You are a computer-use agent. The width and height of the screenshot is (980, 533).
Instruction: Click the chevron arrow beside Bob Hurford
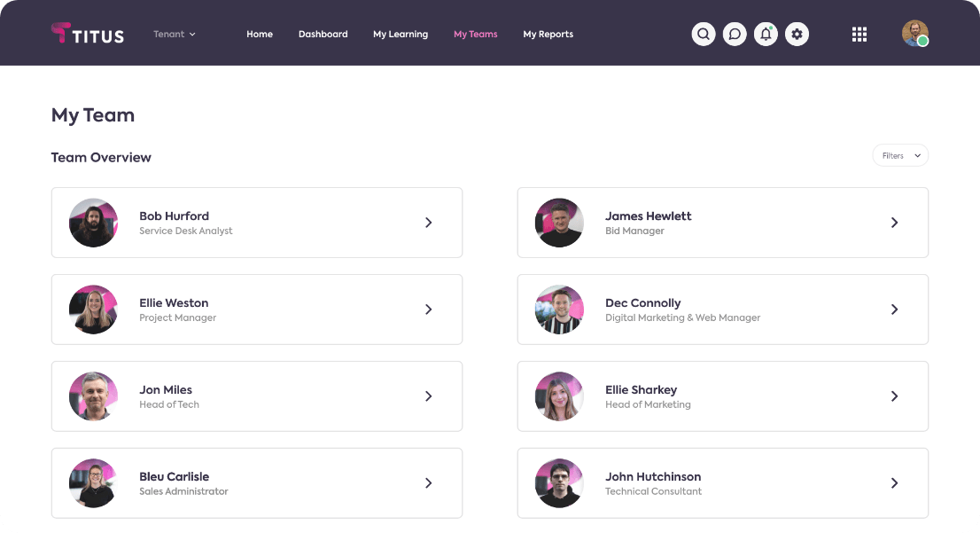tap(428, 223)
